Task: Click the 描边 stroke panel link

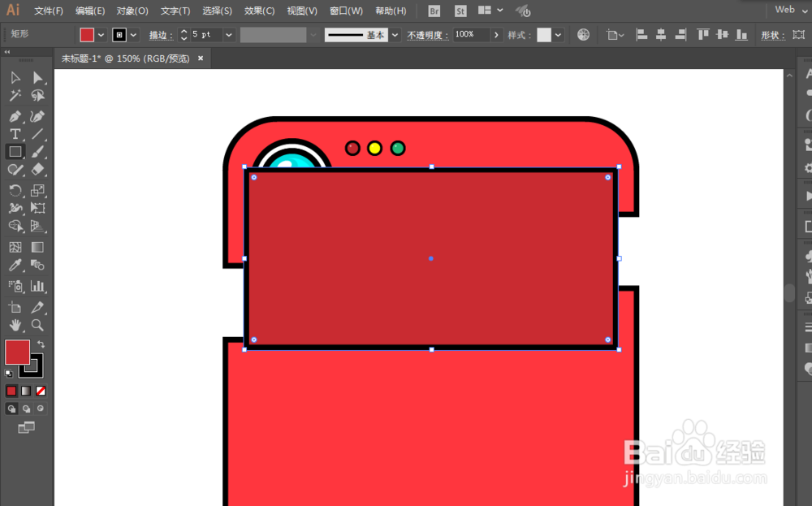Action: pyautogui.click(x=161, y=35)
